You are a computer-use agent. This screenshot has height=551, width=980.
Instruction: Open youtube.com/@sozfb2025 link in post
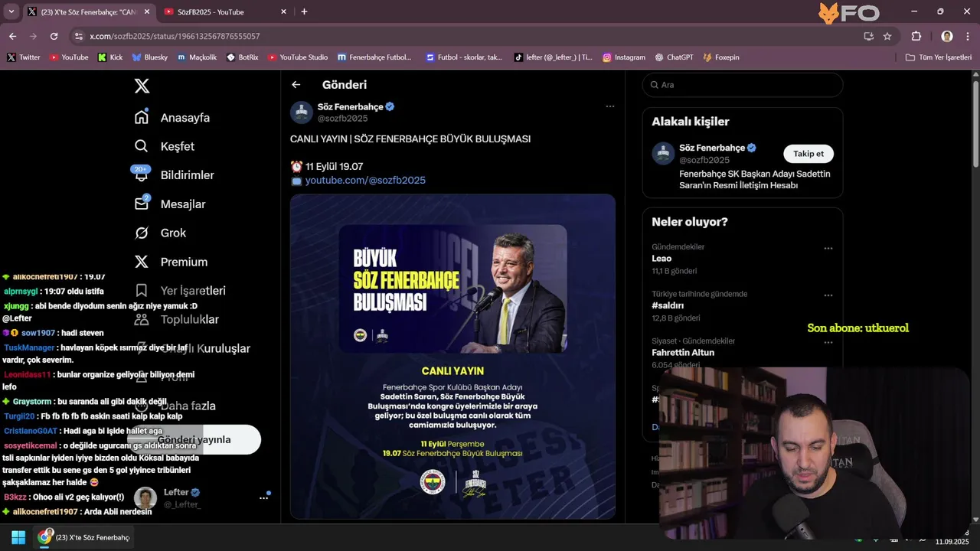point(365,181)
